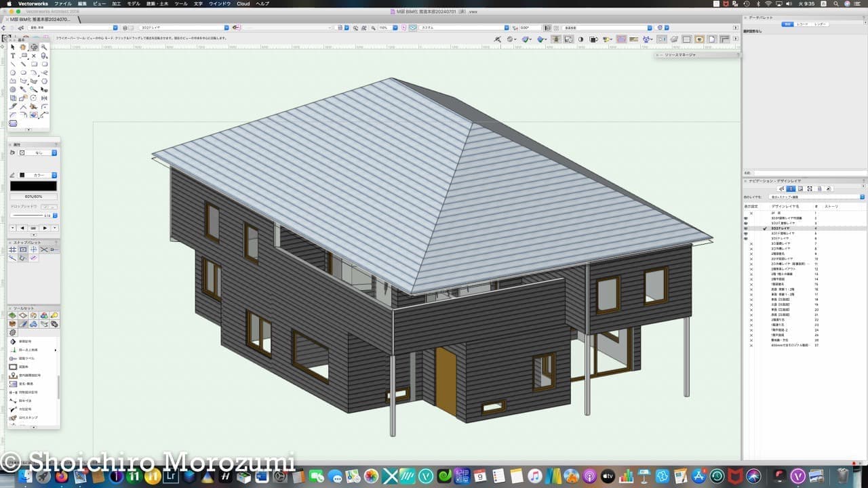Expand the other-layers options dropdown in Navigation
This screenshot has height=488, width=868.
862,197
